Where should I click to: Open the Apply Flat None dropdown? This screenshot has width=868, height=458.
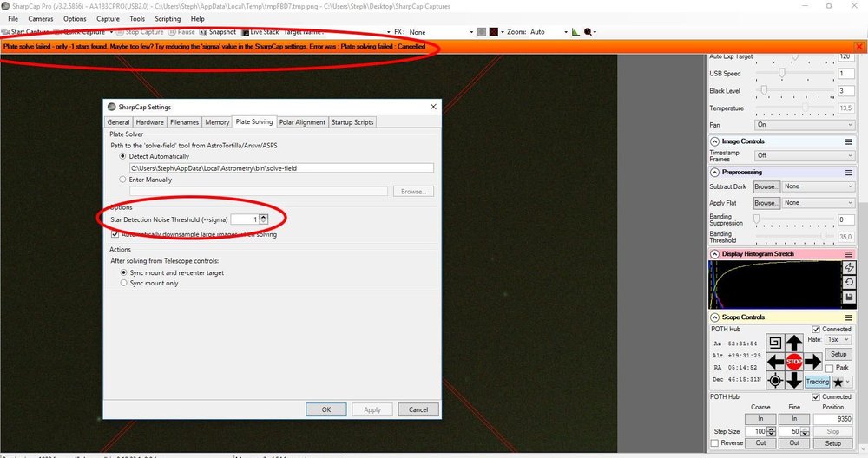[x=819, y=203]
